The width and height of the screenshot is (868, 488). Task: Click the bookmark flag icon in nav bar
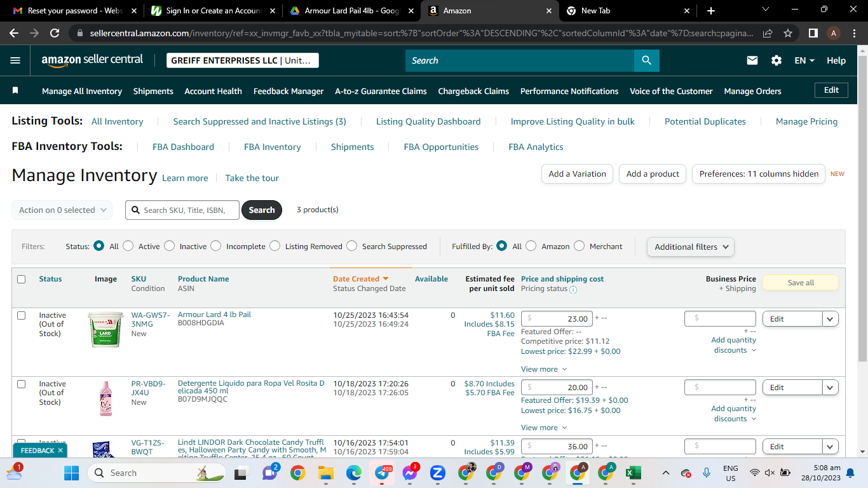(x=15, y=91)
